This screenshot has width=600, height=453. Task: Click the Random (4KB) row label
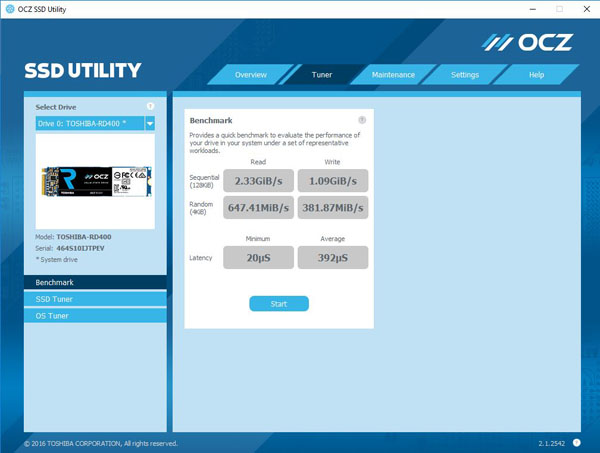[x=201, y=208]
